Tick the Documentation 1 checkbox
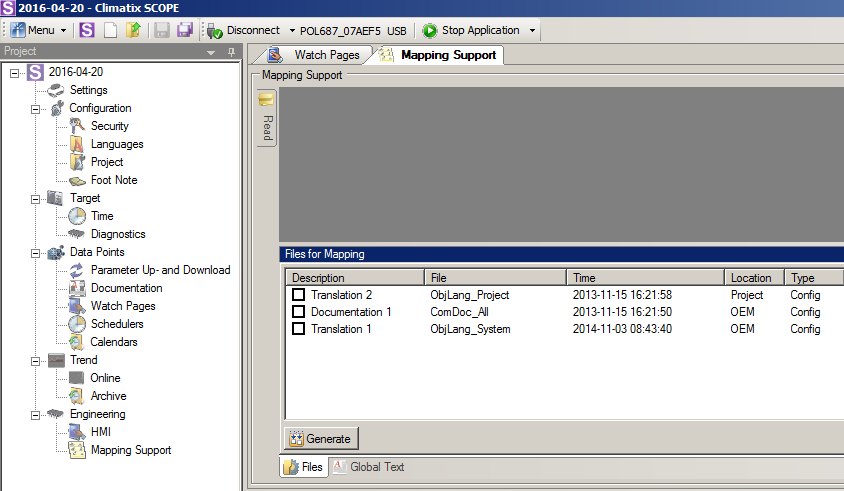 click(298, 312)
